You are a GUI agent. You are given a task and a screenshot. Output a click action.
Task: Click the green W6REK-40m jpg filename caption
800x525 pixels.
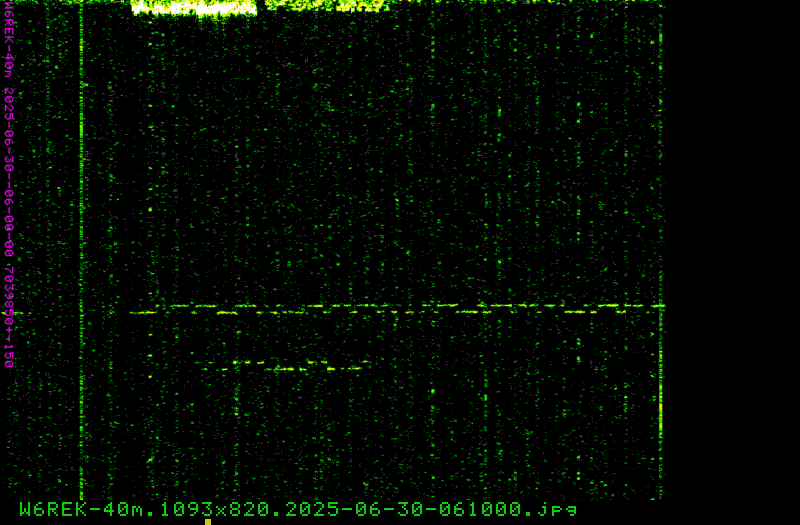(x=298, y=509)
